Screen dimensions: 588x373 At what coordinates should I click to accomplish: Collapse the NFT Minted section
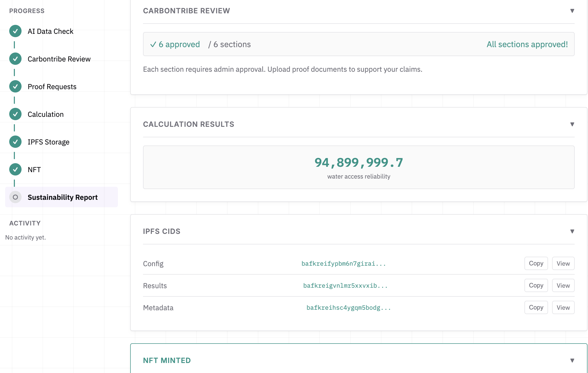tap(572, 360)
